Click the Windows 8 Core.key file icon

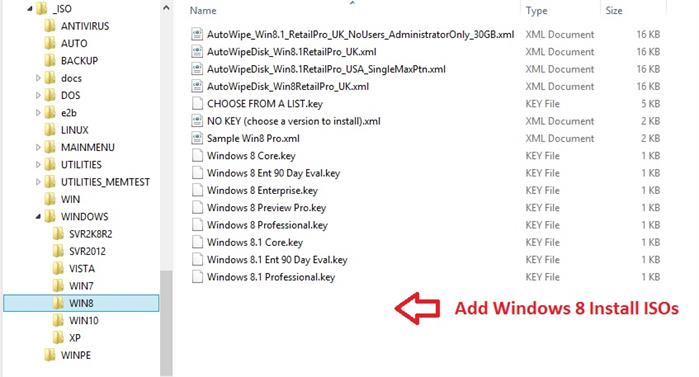pyautogui.click(x=197, y=156)
